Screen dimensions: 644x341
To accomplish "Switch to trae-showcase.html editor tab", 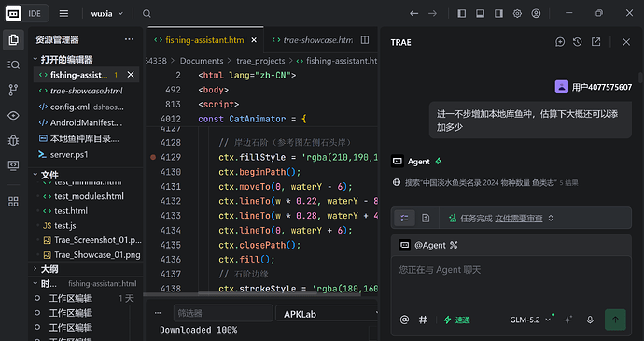I will click(x=313, y=40).
